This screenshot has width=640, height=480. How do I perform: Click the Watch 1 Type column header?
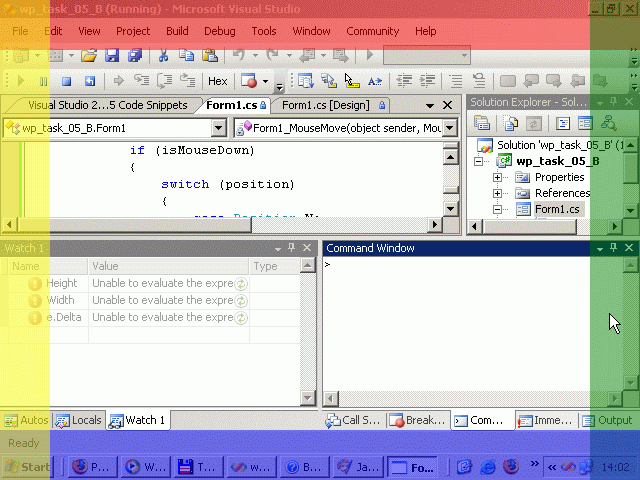274,266
